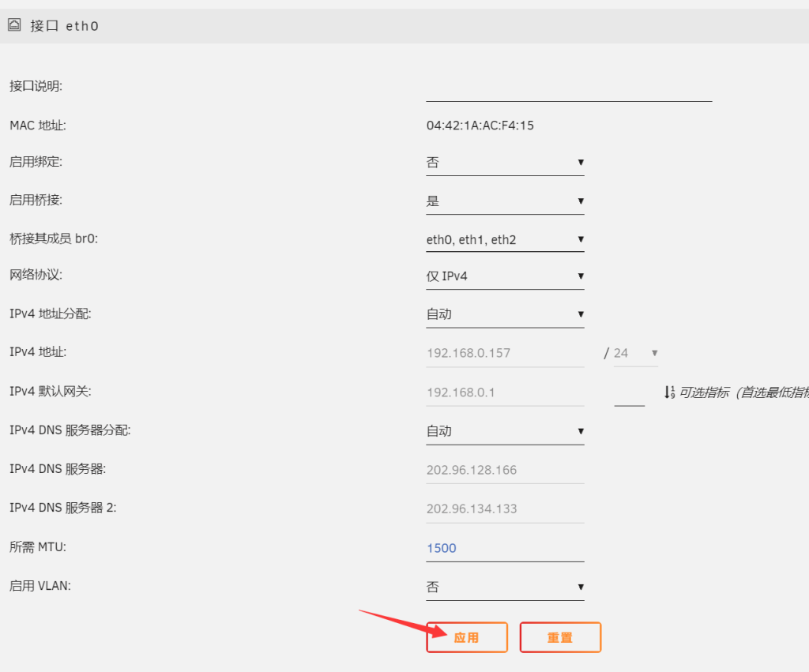Image resolution: width=809 pixels, height=672 pixels.
Task: Open the IPv4 地址分配 dropdown
Action: pos(504,314)
